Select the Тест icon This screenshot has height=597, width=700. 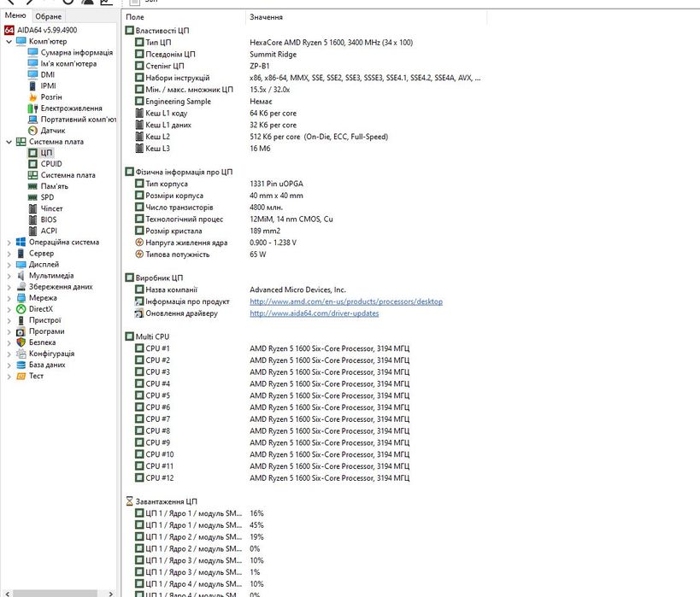(x=21, y=376)
